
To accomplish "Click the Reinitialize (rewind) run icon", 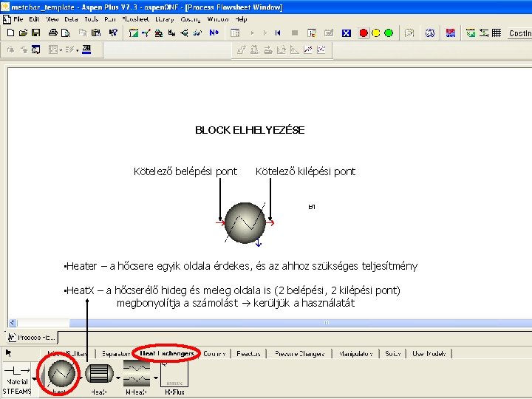I will [278, 33].
